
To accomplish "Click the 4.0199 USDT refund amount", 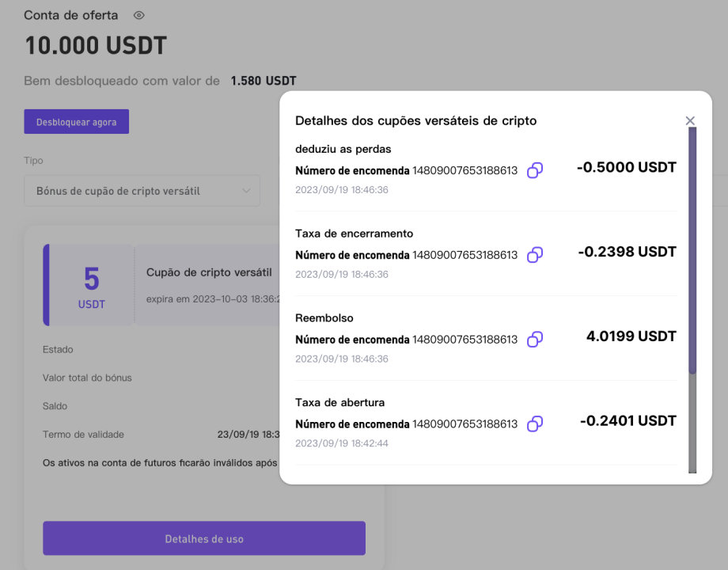I will pos(631,336).
